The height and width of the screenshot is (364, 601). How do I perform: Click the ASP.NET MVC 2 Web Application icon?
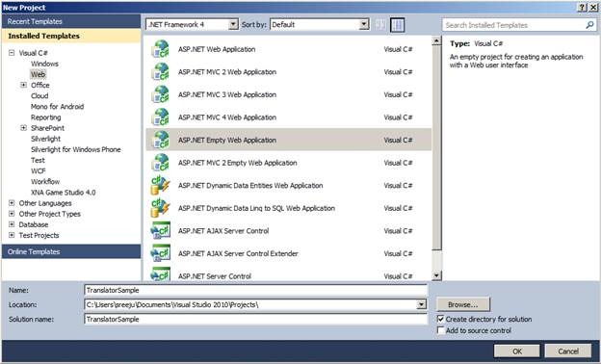pyautogui.click(x=161, y=72)
